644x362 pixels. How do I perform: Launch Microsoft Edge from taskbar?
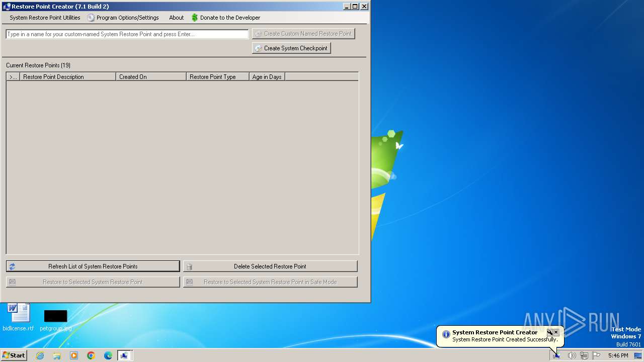tap(108, 355)
